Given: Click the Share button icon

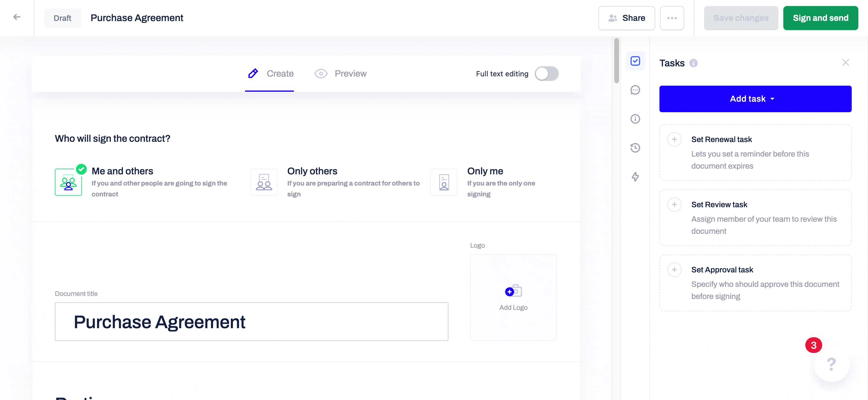Looking at the screenshot, I should click(613, 18).
